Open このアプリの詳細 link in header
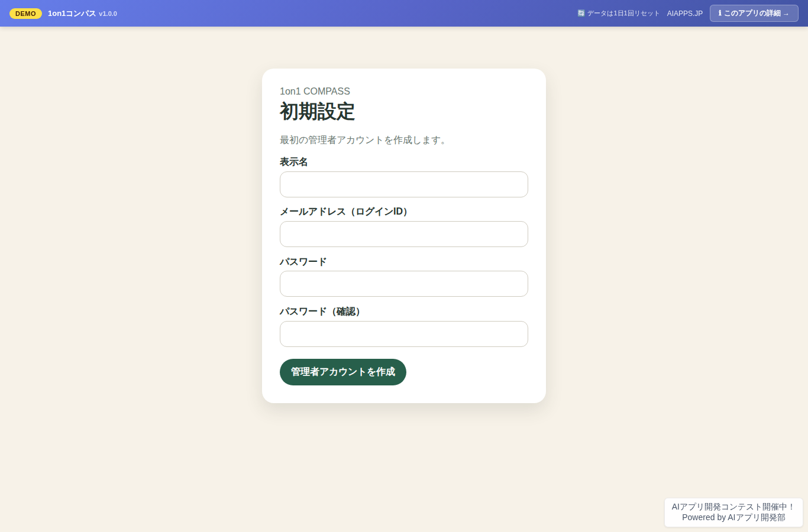This screenshot has width=808, height=532. coord(754,13)
